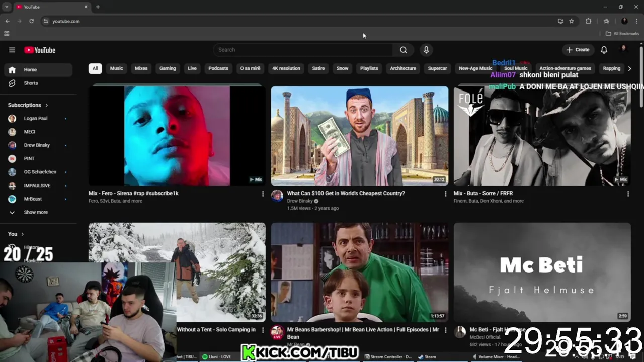
Task: Open the browser extensions puzzle icon
Action: coord(588,21)
